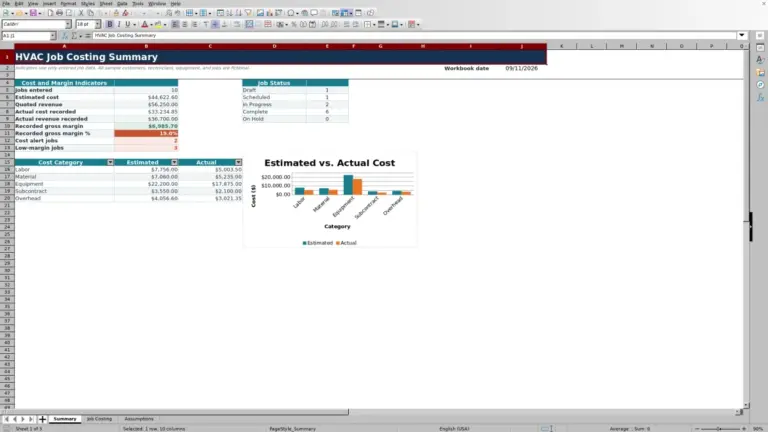Align text right in cell
Screen dimensions: 768x432
(194, 24)
